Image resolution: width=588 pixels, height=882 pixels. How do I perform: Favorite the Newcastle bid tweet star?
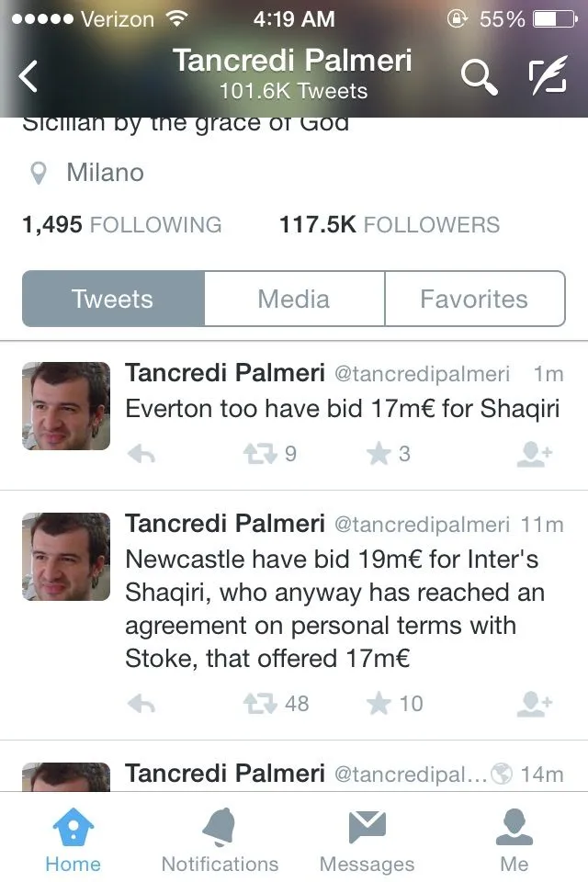(379, 704)
